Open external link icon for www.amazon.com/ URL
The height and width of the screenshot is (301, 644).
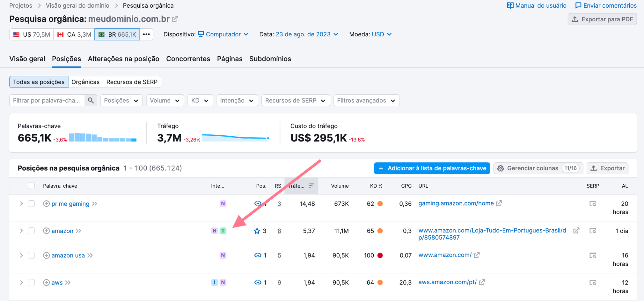point(477,255)
